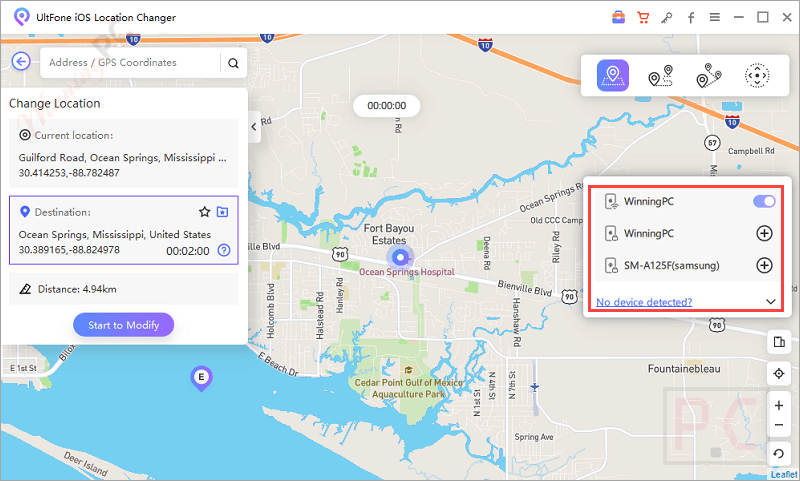Click the Wi-Fi phone icon of first WinningPC
Viewport: 800px width, 481px height.
click(x=611, y=201)
